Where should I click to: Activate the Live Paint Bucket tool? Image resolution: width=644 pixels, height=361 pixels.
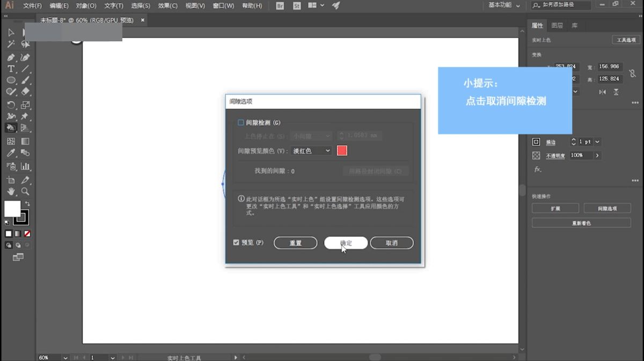11,127
